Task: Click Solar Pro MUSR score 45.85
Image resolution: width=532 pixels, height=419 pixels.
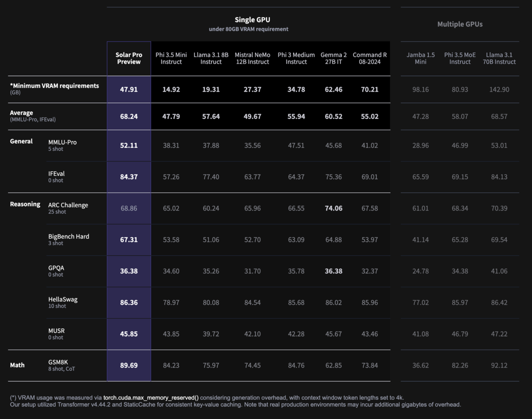Action: click(129, 334)
